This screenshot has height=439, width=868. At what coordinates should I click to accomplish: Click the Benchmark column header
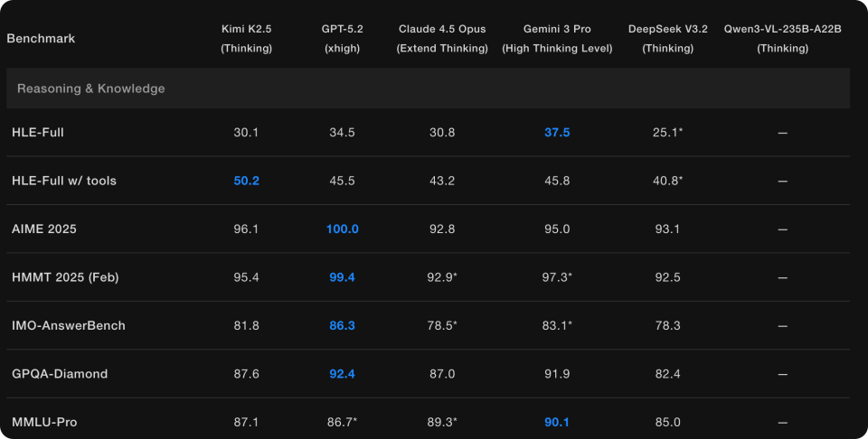pyautogui.click(x=41, y=39)
